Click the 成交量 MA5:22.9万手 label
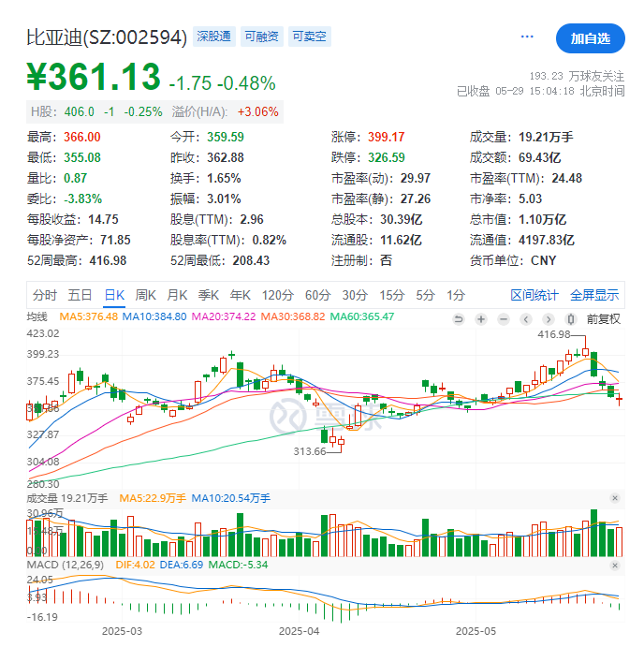Image resolution: width=644 pixels, height=647 pixels. pyautogui.click(x=153, y=498)
